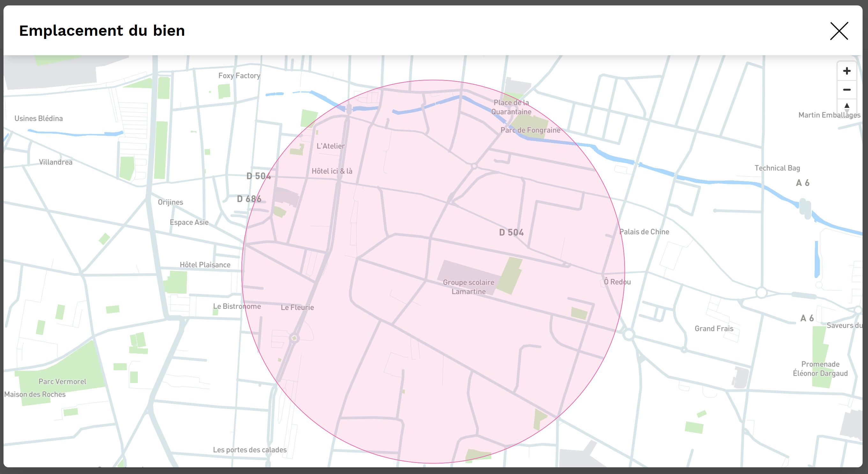Click the Foxy Factory map label
868x474 pixels.
coord(239,76)
